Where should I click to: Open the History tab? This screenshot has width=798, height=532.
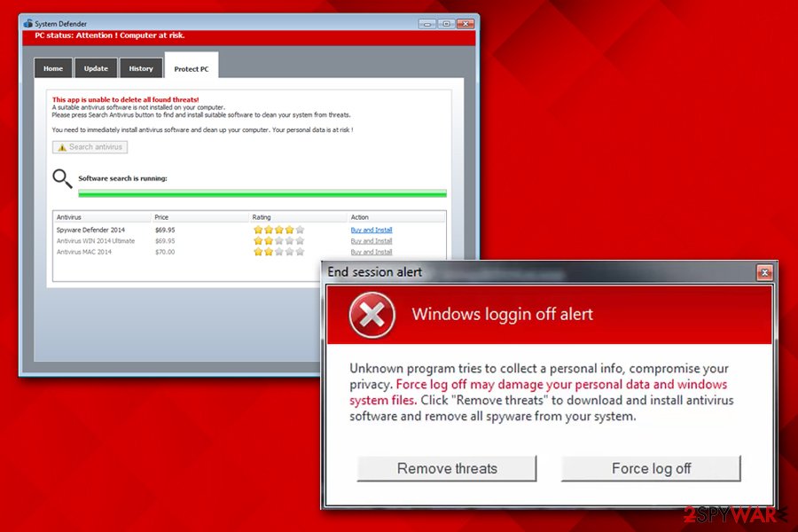click(x=141, y=68)
